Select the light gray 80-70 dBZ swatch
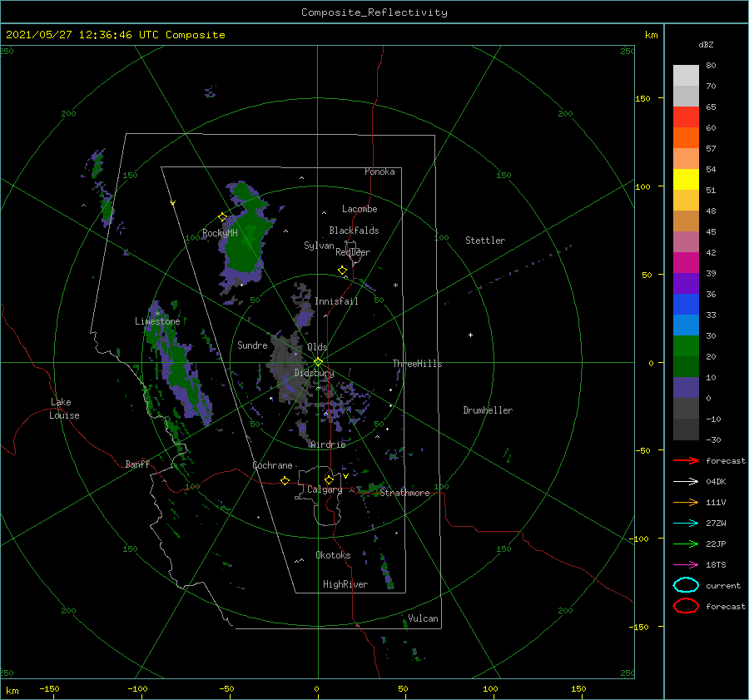The width and height of the screenshot is (749, 700). pos(686,75)
